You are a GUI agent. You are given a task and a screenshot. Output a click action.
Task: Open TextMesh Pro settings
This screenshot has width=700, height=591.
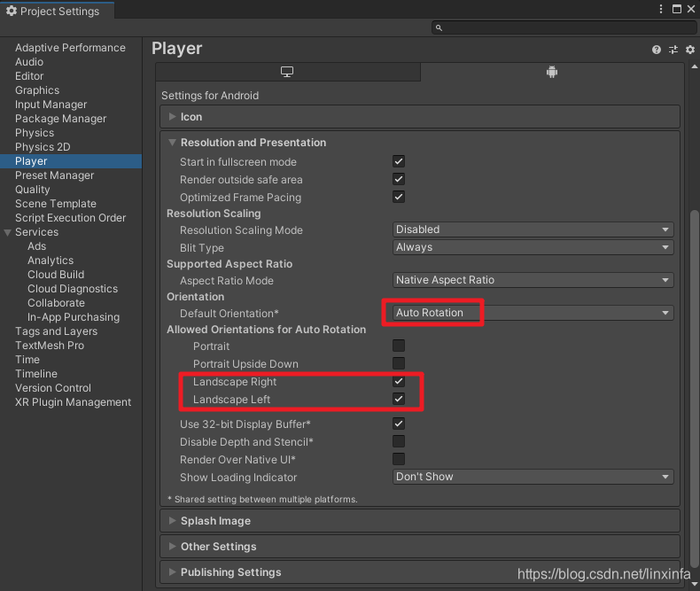point(49,346)
